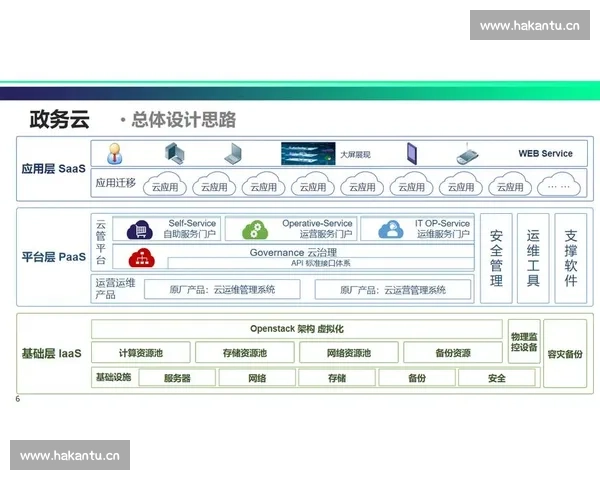Click the purple tablet device icon
Image resolution: width=600 pixels, height=480 pixels.
tap(412, 154)
